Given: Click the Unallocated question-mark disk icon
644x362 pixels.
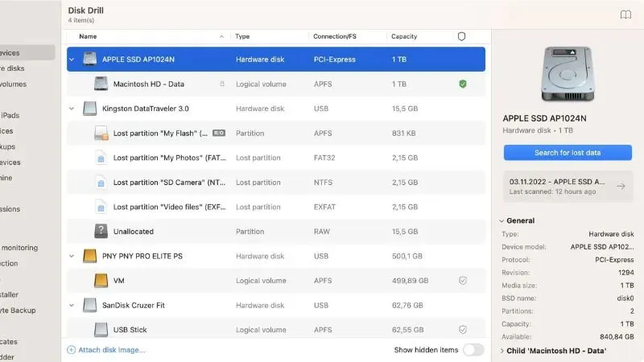Looking at the screenshot, I should click(101, 232).
